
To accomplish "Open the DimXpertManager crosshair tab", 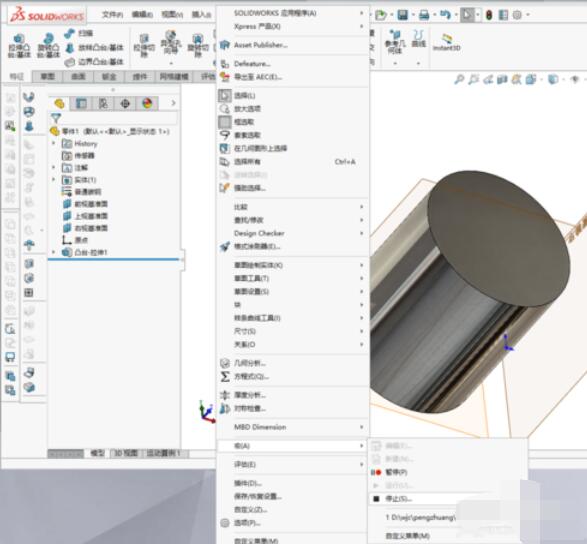I will pos(125,103).
